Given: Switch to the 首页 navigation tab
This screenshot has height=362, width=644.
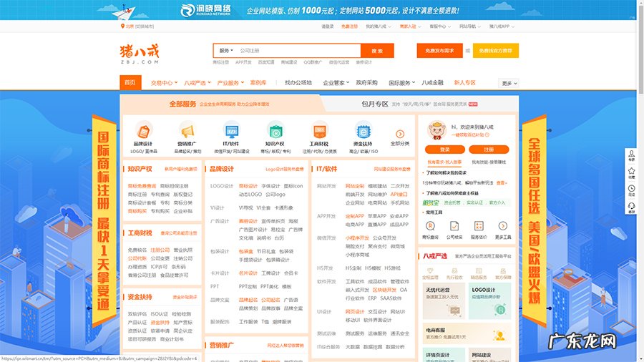Looking at the screenshot, I should coord(130,83).
